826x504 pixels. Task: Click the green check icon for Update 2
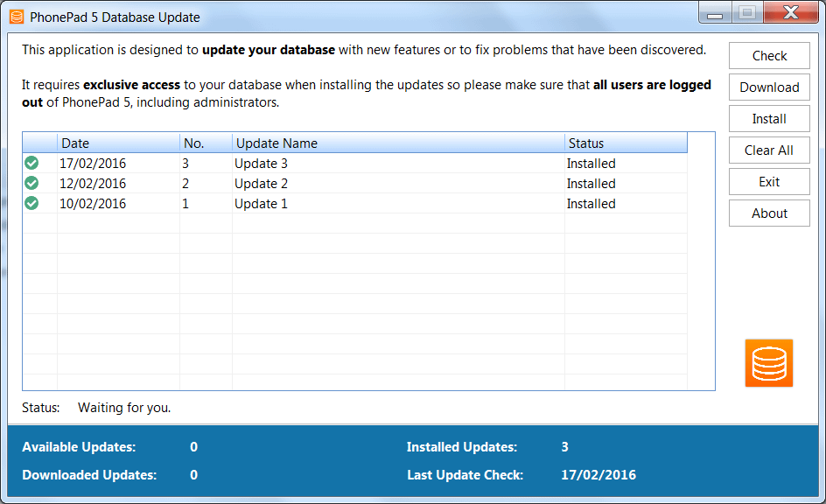[31, 183]
